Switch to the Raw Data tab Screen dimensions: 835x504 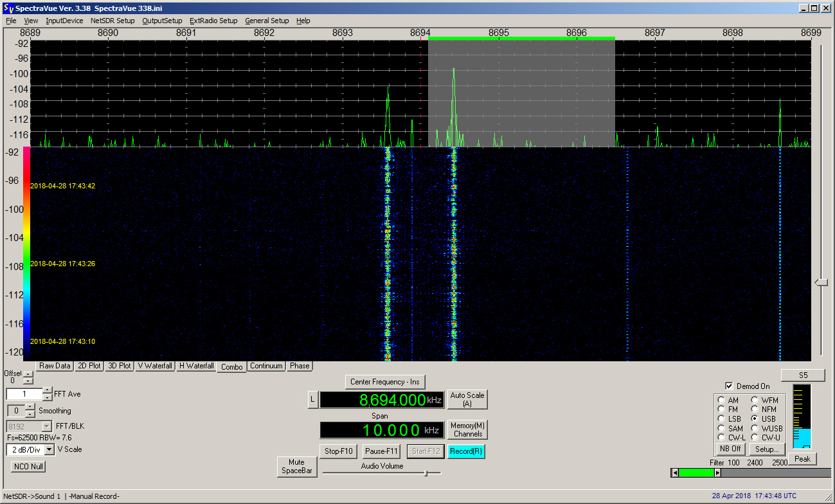[55, 366]
